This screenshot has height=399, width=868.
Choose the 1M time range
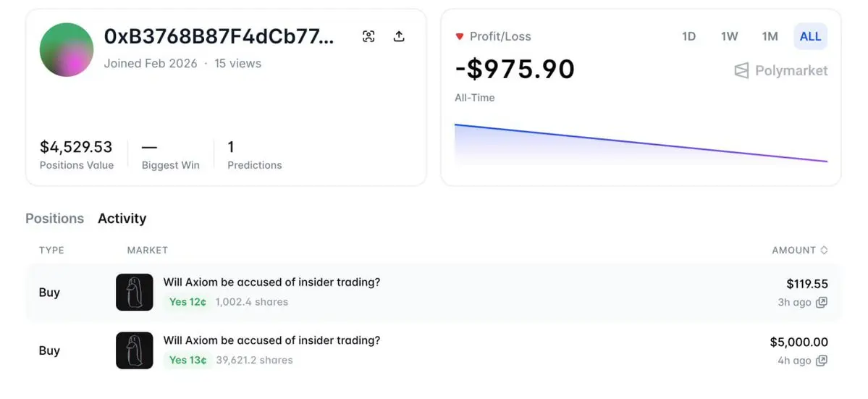[770, 36]
